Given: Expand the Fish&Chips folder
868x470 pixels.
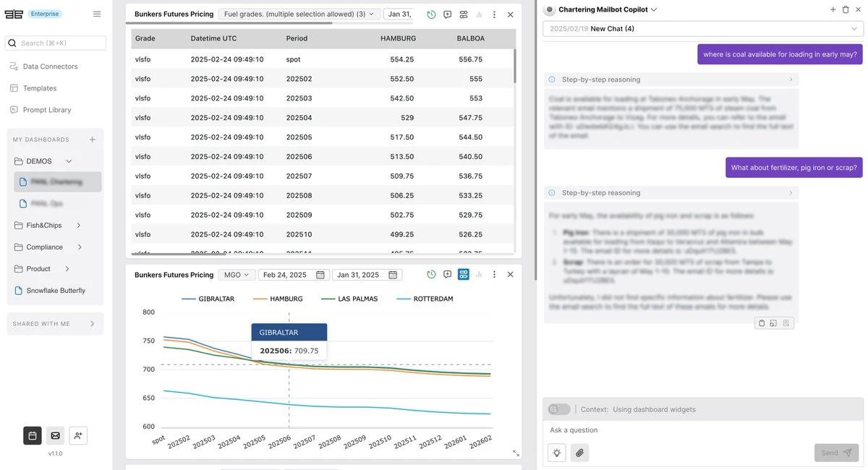Looking at the screenshot, I should click(x=78, y=226).
